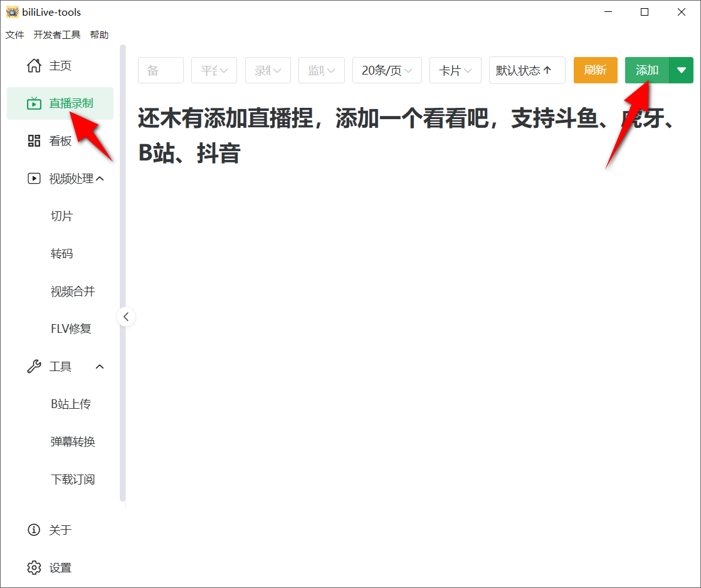Image resolution: width=701 pixels, height=588 pixels.
Task: Click the 备注 search input field
Action: click(x=161, y=70)
